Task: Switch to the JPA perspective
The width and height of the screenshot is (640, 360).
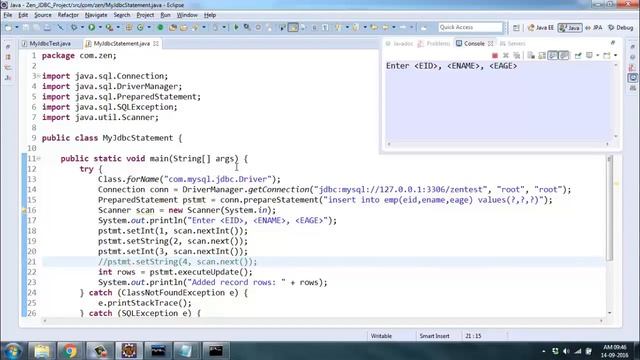Action: pos(594,28)
